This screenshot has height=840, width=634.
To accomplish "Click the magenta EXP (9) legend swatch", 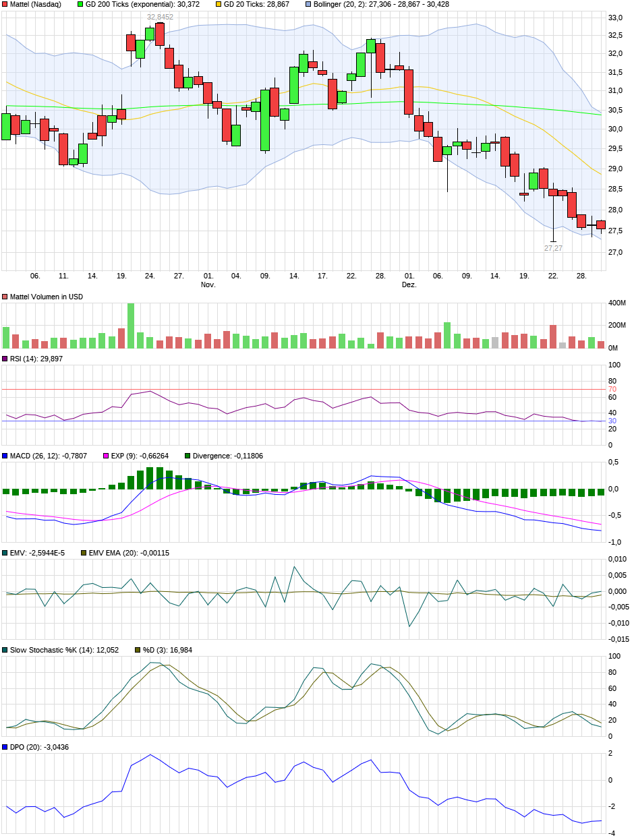I will (x=105, y=456).
